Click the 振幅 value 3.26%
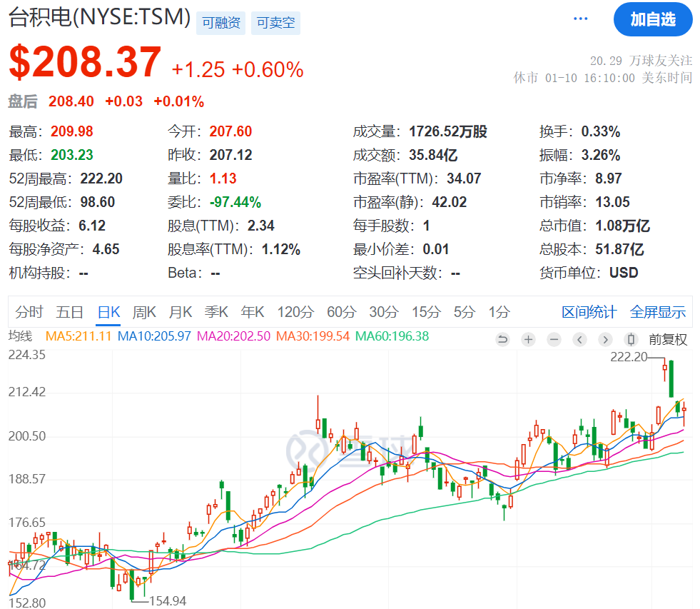700x609 pixels. pos(600,155)
